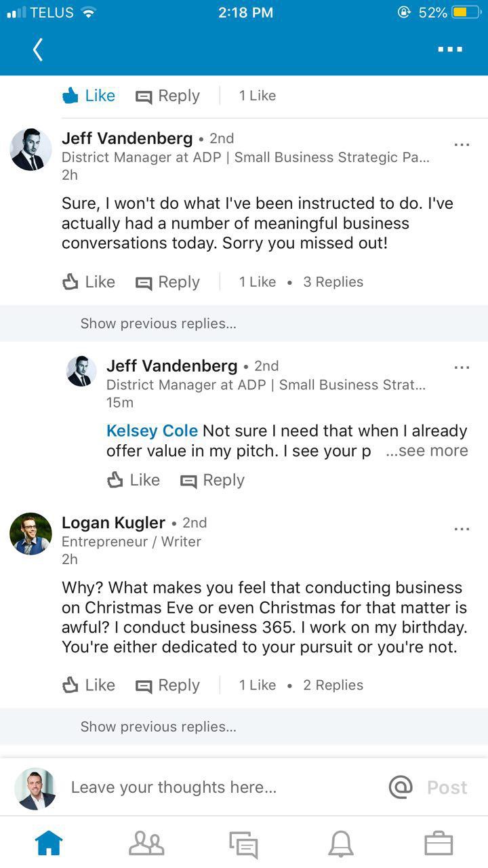Like Logan Kugler's comment
The height and width of the screenshot is (868, 488).
click(x=89, y=685)
